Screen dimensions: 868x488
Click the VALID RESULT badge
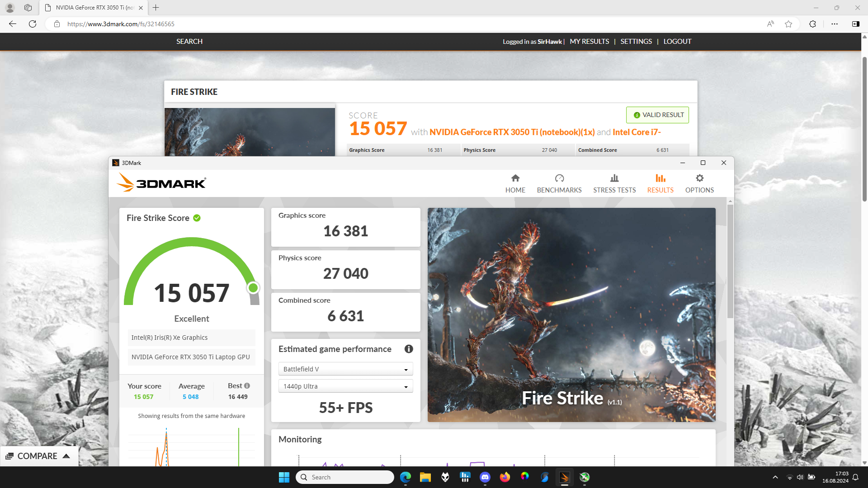[x=657, y=115]
